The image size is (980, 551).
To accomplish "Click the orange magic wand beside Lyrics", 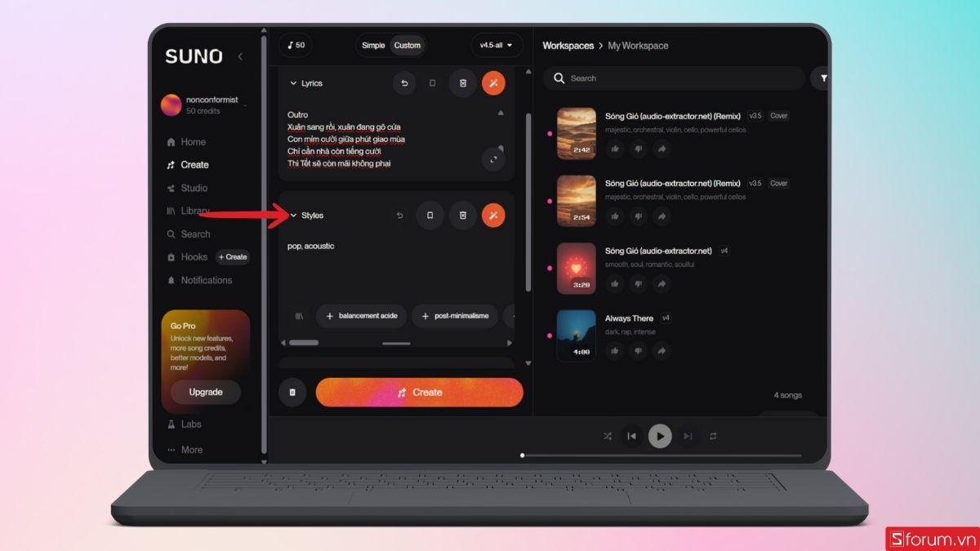I will coord(493,82).
